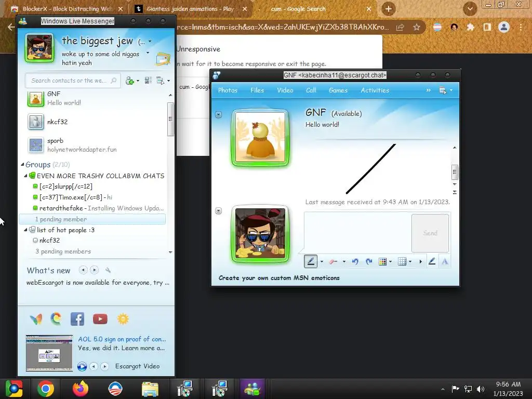Open the email inbox icon in Messenger
Screen dimensions: 532x399
click(163, 59)
